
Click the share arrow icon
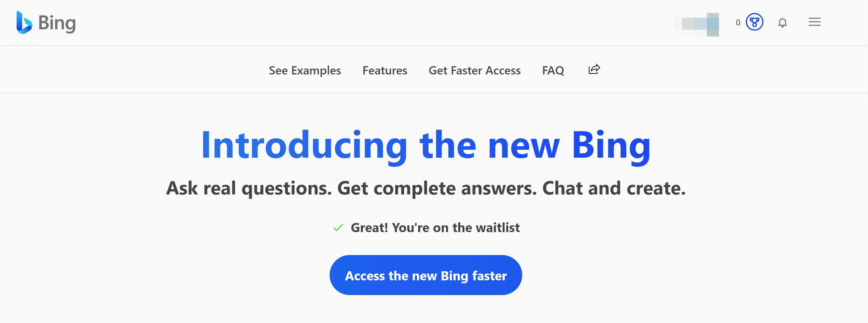click(x=594, y=69)
